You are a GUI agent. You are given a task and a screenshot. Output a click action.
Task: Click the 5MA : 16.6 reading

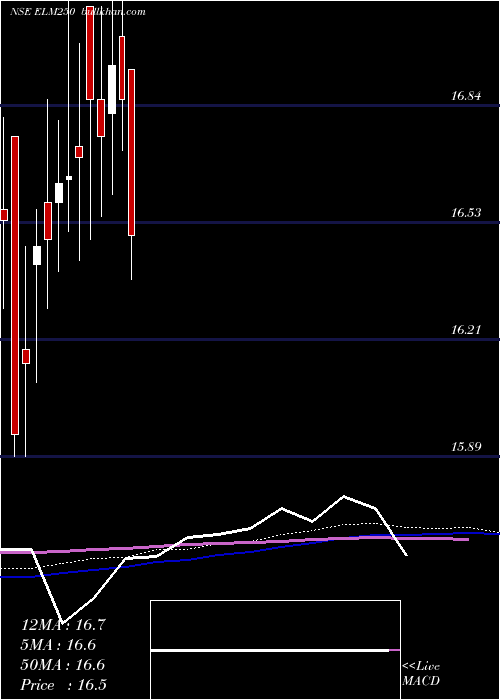(x=58, y=645)
